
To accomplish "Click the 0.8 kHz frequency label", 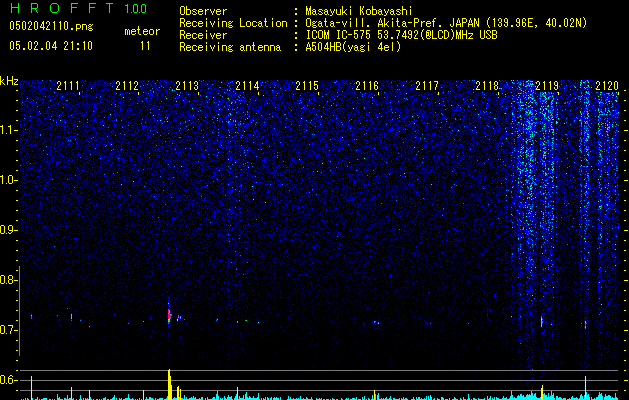I will (x=8, y=280).
